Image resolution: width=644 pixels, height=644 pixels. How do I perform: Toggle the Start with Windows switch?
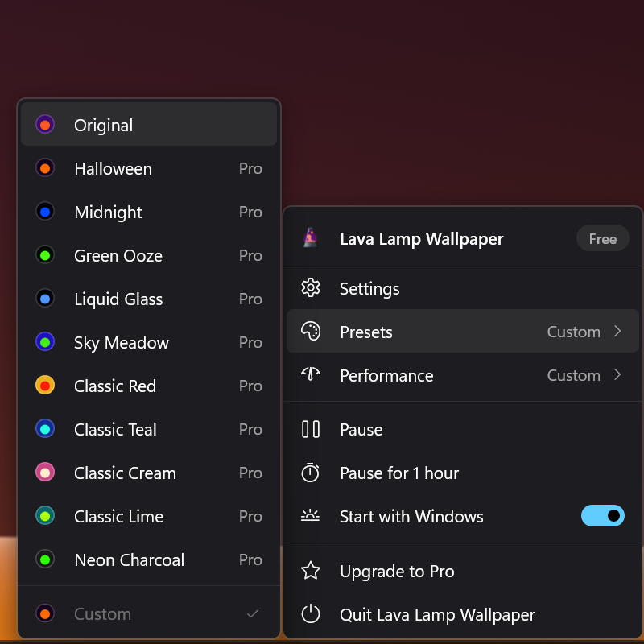(x=602, y=515)
